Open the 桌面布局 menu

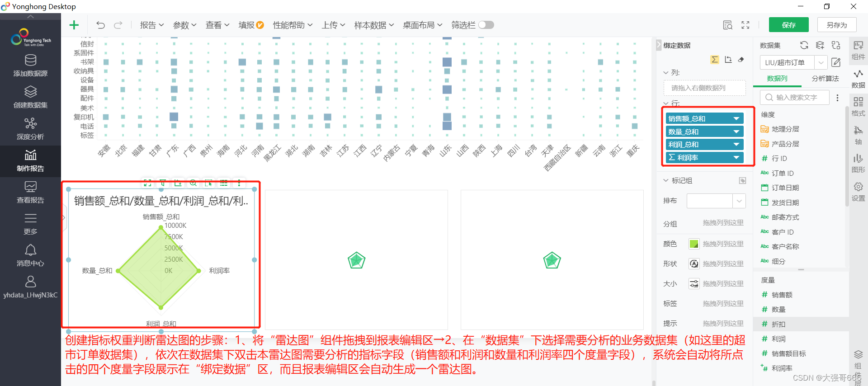[x=422, y=25]
